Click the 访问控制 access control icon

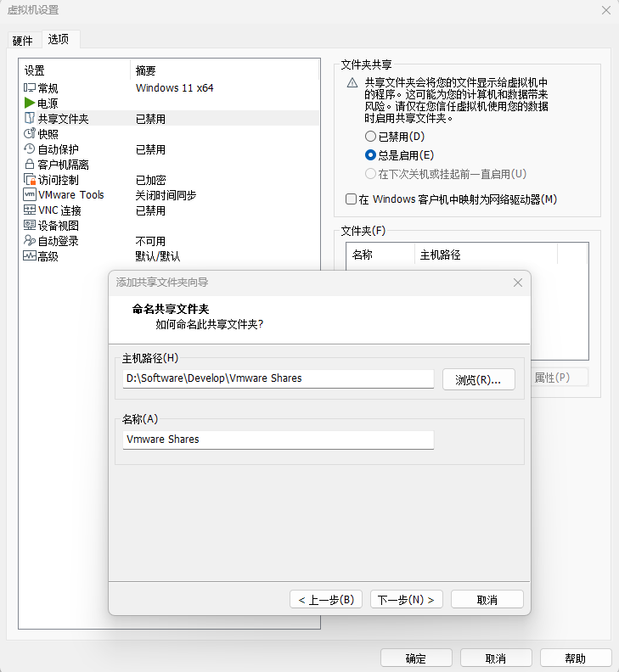click(x=29, y=180)
